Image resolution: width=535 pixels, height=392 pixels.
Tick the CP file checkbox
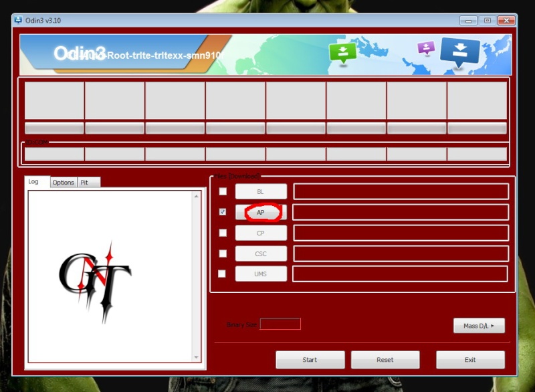click(223, 233)
